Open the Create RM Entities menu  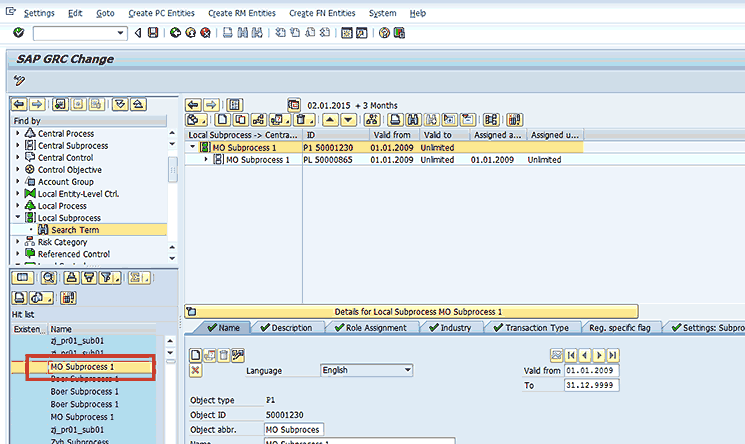pyautogui.click(x=242, y=13)
